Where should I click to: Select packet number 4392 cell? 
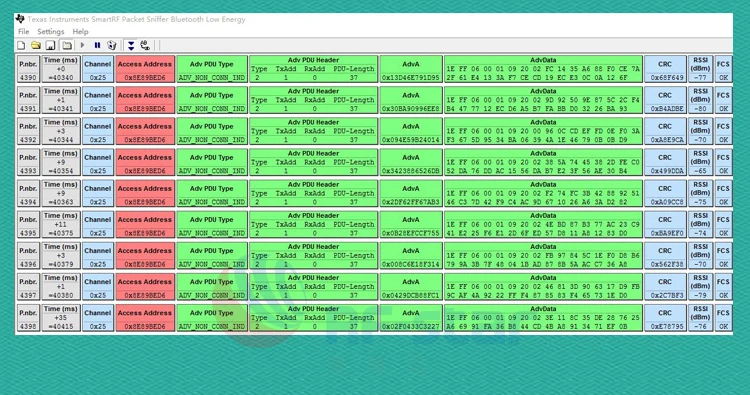click(28, 131)
